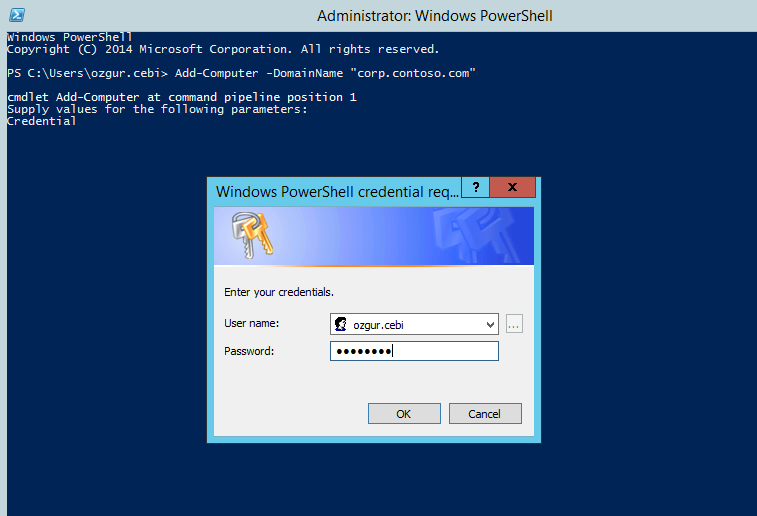
Task: Expand the User name dropdown arrow
Action: click(x=490, y=324)
